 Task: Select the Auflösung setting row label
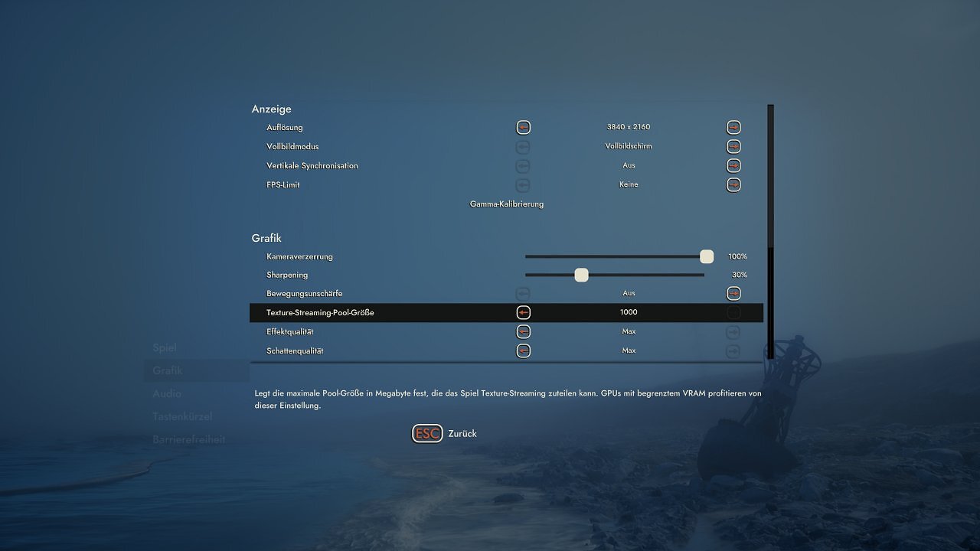285,128
